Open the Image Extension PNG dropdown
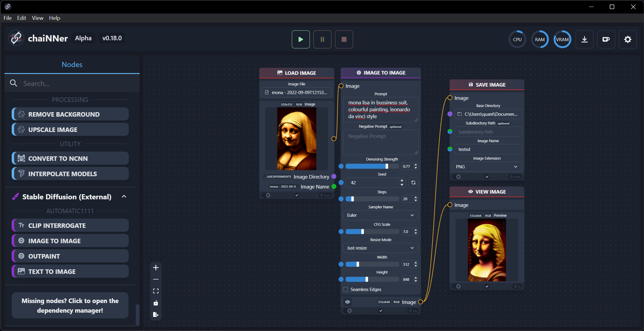This screenshot has width=644, height=331. point(487,167)
